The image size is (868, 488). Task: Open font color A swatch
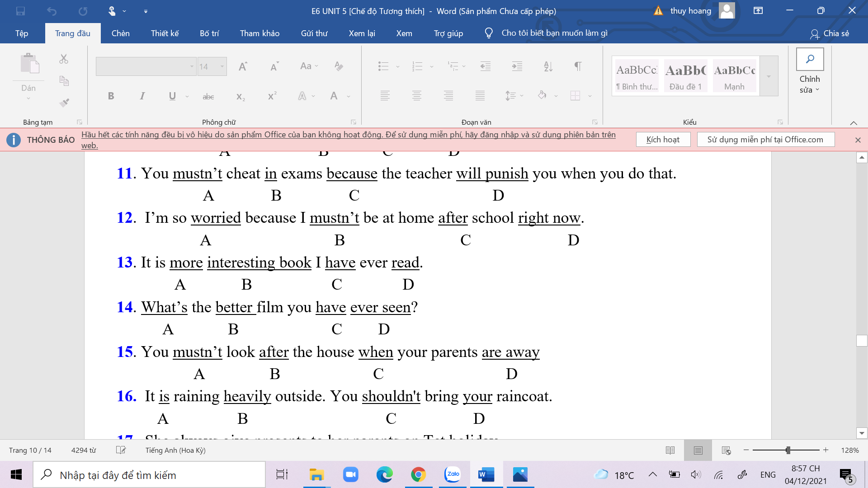coord(334,96)
